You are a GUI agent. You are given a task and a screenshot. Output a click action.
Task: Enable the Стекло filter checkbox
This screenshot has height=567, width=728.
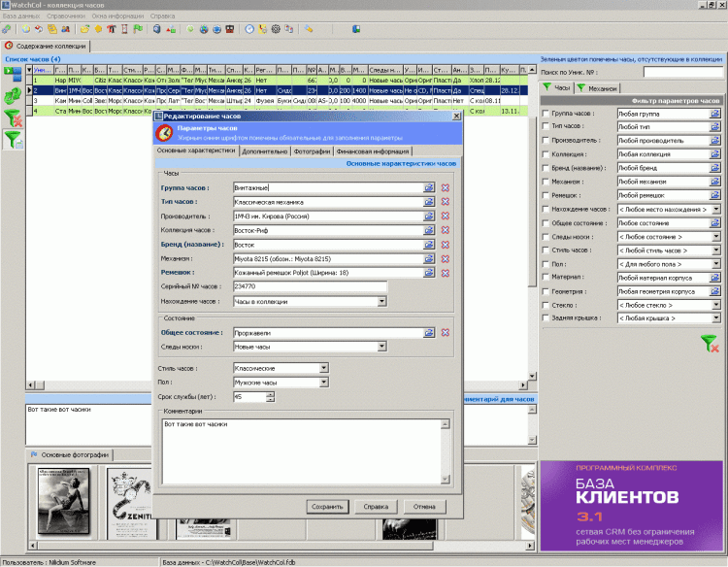(546, 305)
